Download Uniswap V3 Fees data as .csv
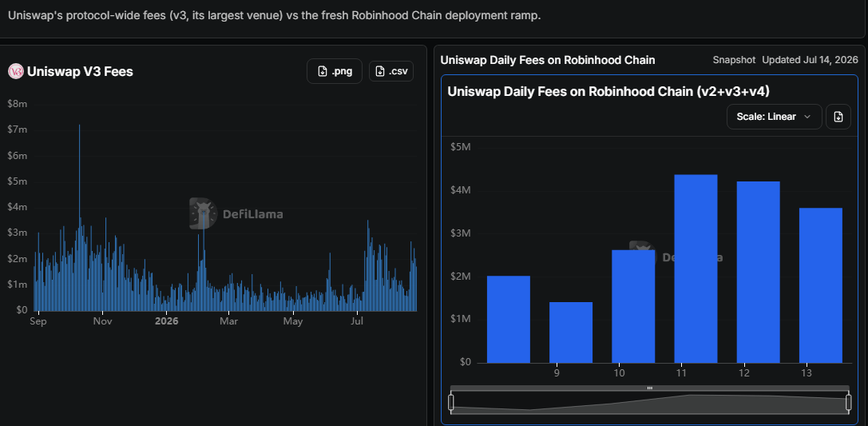Screen dimensions: 868x426 coord(390,71)
